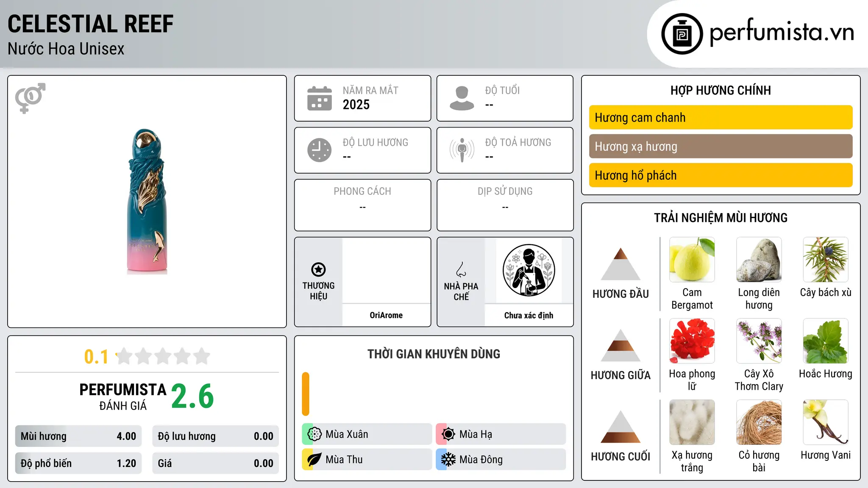Click the Celestial Reef bottle photo

(147, 202)
